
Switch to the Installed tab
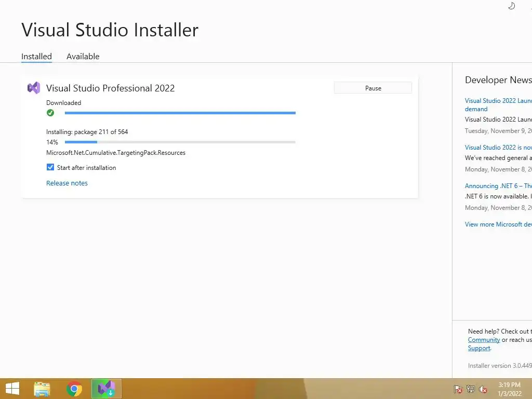click(37, 56)
